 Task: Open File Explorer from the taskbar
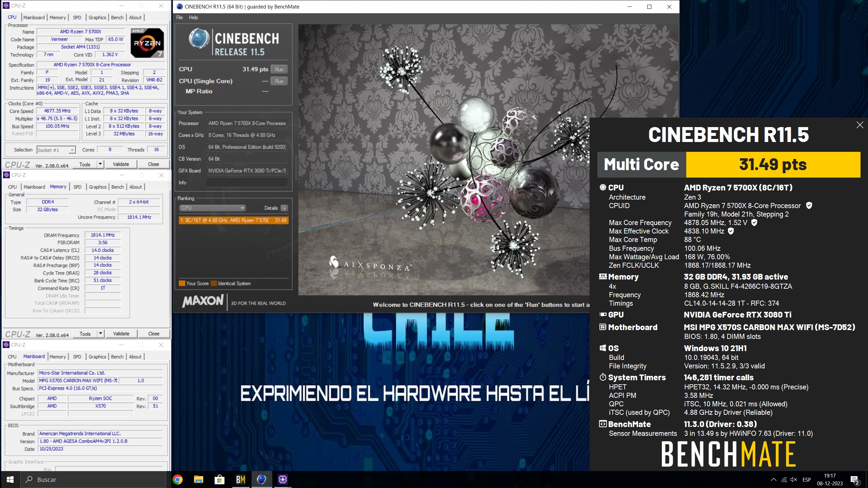pos(198,480)
